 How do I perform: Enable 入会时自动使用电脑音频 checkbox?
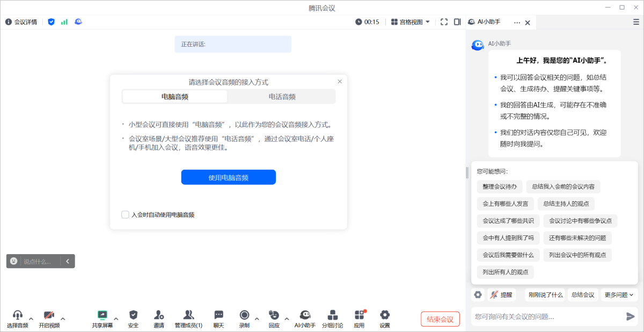(125, 214)
